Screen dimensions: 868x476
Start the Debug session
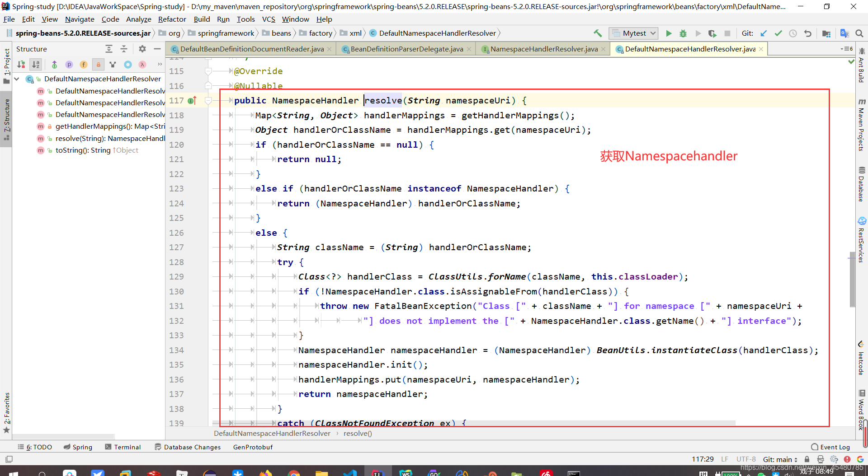coord(683,33)
